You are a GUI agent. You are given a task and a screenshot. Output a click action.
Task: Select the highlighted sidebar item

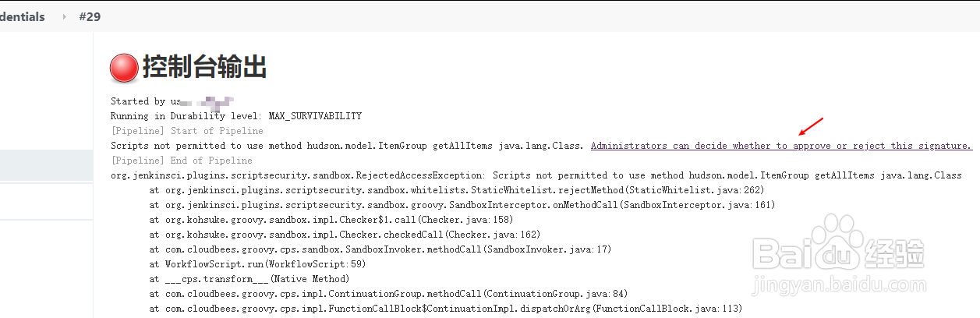pyautogui.click(x=47, y=164)
